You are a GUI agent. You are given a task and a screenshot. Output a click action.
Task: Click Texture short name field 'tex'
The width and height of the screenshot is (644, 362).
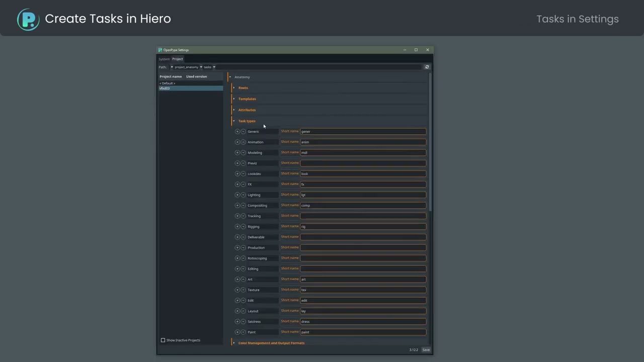[x=363, y=290]
